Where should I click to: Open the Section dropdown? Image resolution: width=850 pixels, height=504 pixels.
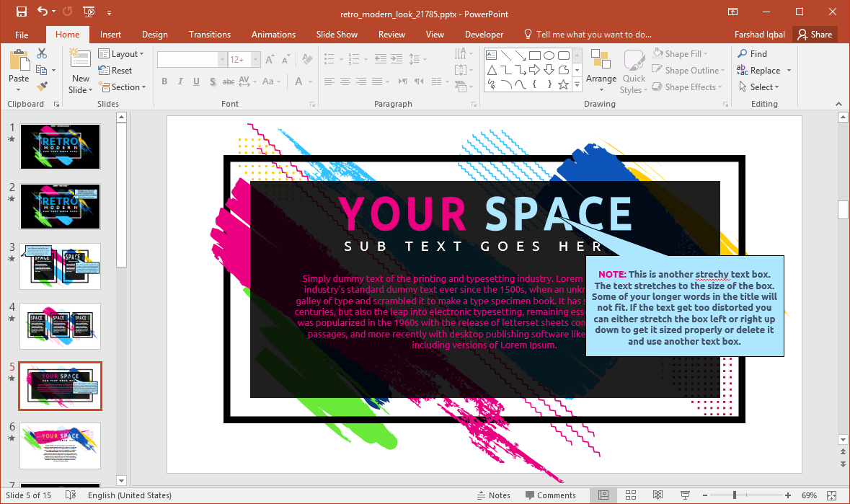122,87
